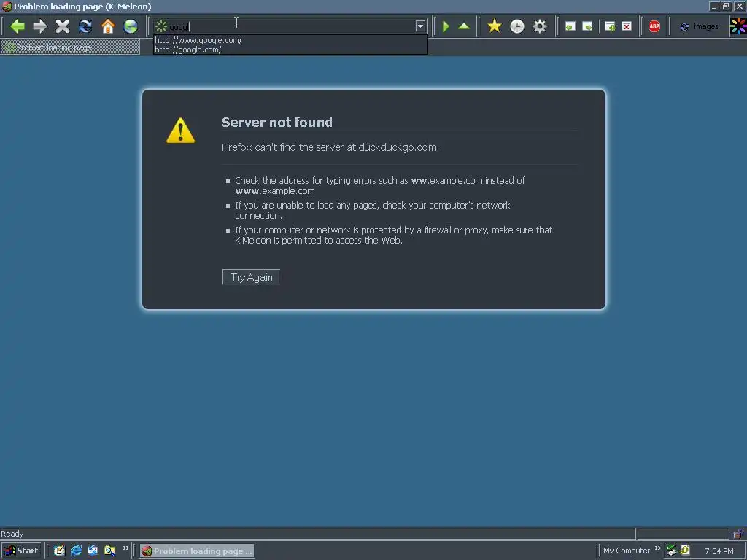Click into the address bar field
This screenshot has width=747, height=560.
[x=290, y=26]
